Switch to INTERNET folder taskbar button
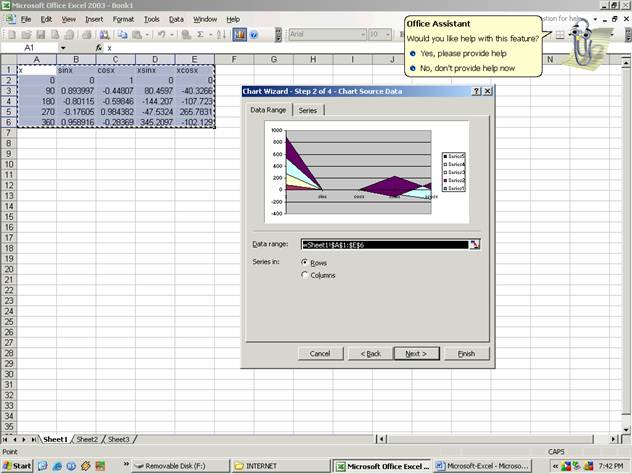This screenshot has width=632, height=474. pyautogui.click(x=281, y=466)
